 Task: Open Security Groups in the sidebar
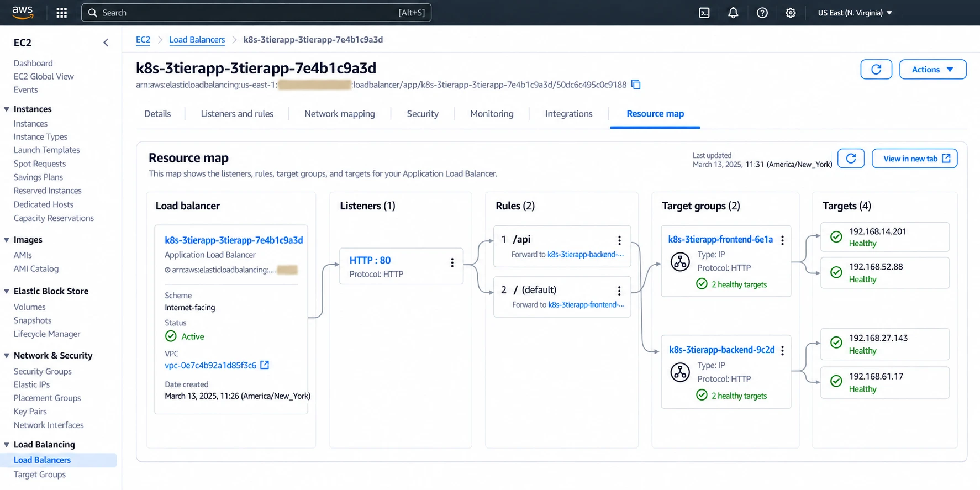point(43,372)
